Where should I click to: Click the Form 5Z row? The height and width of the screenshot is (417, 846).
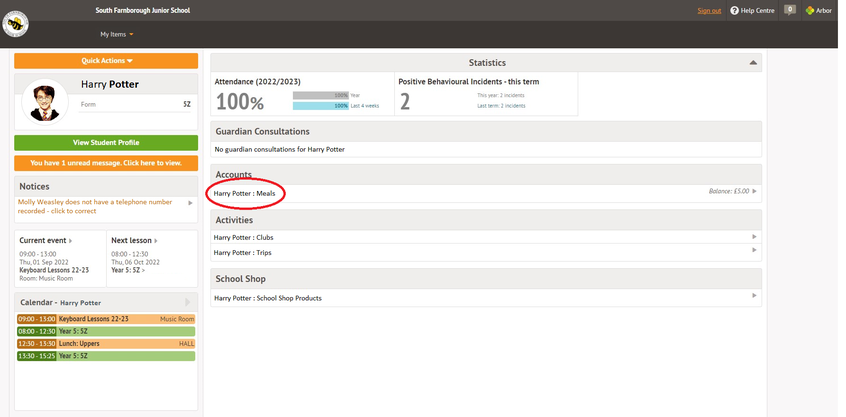135,105
